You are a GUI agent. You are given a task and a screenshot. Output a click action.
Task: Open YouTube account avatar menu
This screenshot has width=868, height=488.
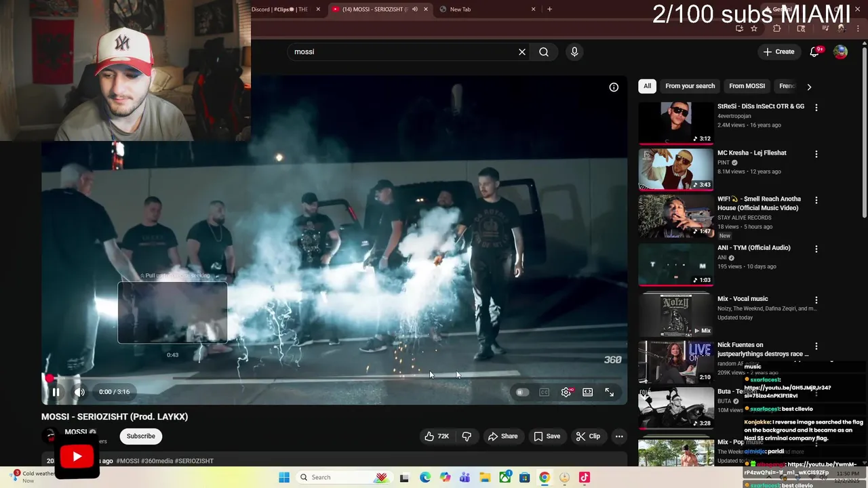click(x=840, y=52)
